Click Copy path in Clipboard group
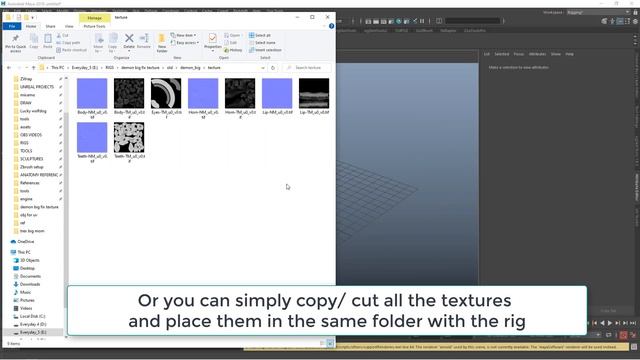 tap(68, 42)
